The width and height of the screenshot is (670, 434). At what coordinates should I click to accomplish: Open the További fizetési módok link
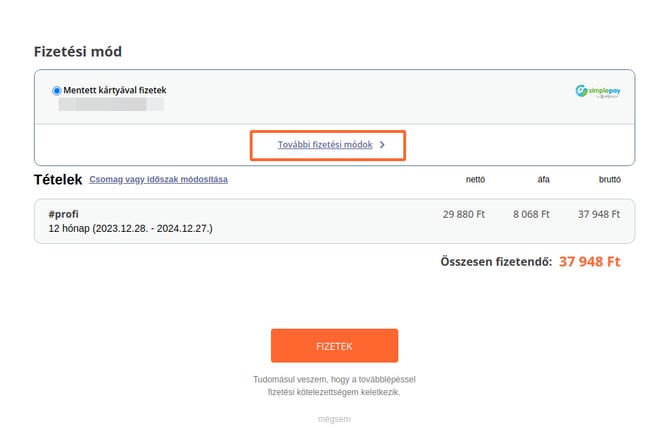[x=325, y=145]
